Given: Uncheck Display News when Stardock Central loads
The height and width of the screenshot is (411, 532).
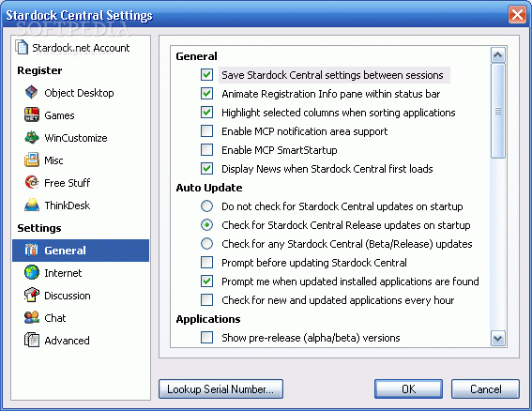Looking at the screenshot, I should click(206, 168).
